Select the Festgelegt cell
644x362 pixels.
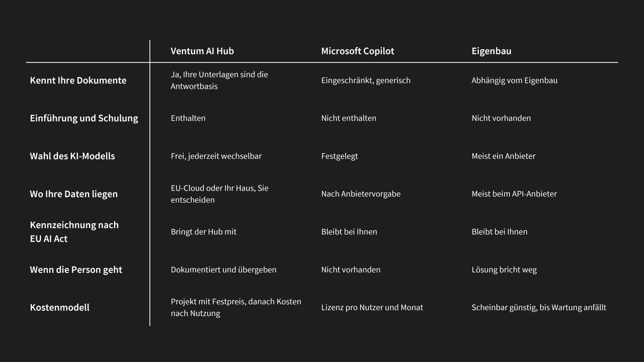click(x=340, y=156)
